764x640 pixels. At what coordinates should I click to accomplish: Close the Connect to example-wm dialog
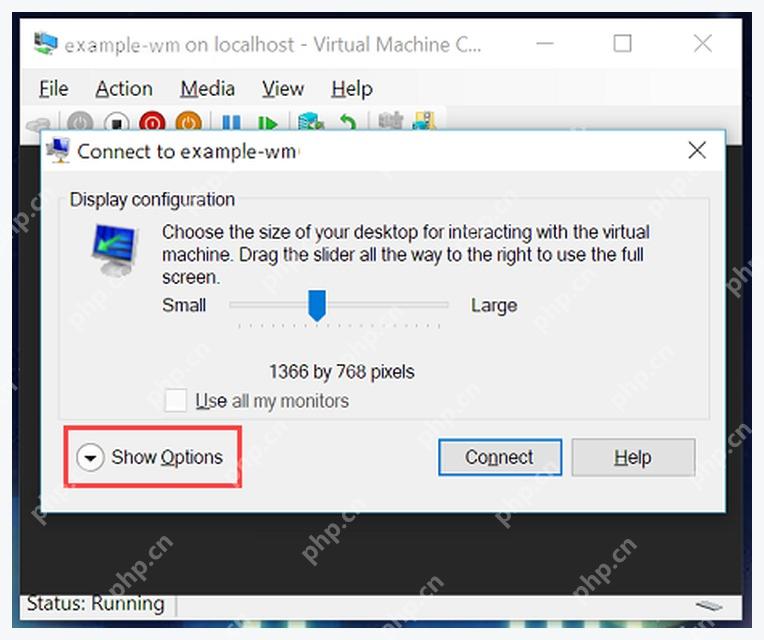(697, 151)
